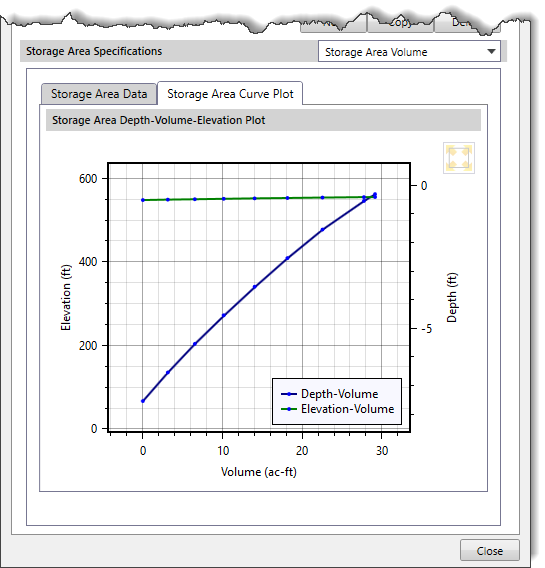
Task: Click the 600 elevation axis label
Action: [x=88, y=179]
